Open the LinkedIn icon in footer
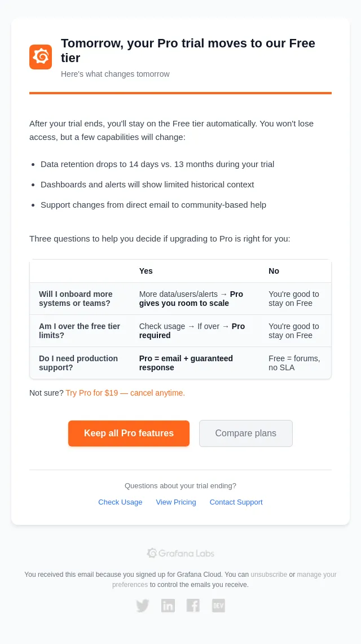The height and width of the screenshot is (644, 361). [168, 606]
